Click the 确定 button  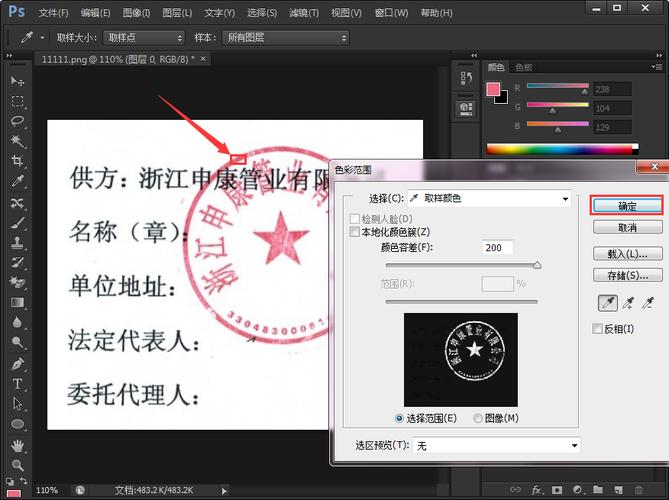[x=627, y=206]
